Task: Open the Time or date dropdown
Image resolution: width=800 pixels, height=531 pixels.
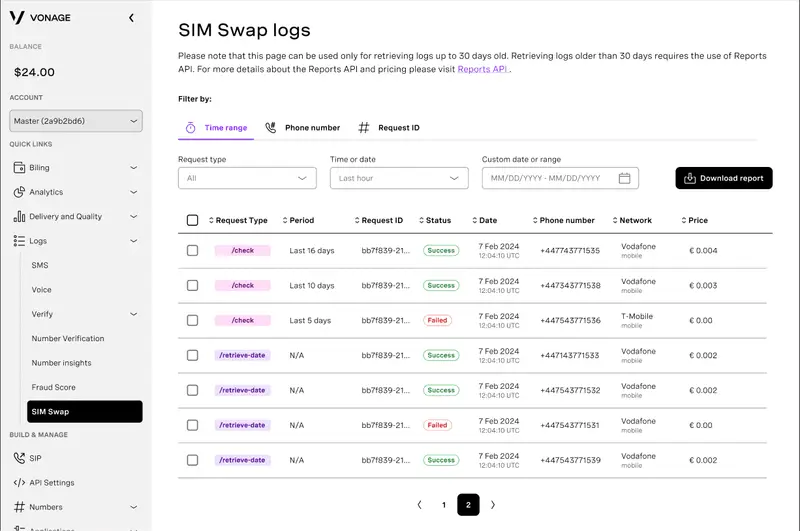Action: 399,178
